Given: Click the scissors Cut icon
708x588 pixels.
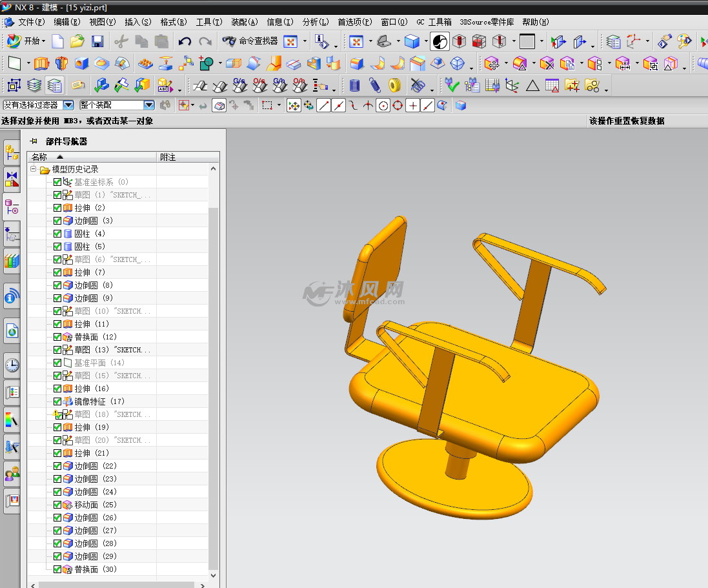Looking at the screenshot, I should [x=121, y=42].
